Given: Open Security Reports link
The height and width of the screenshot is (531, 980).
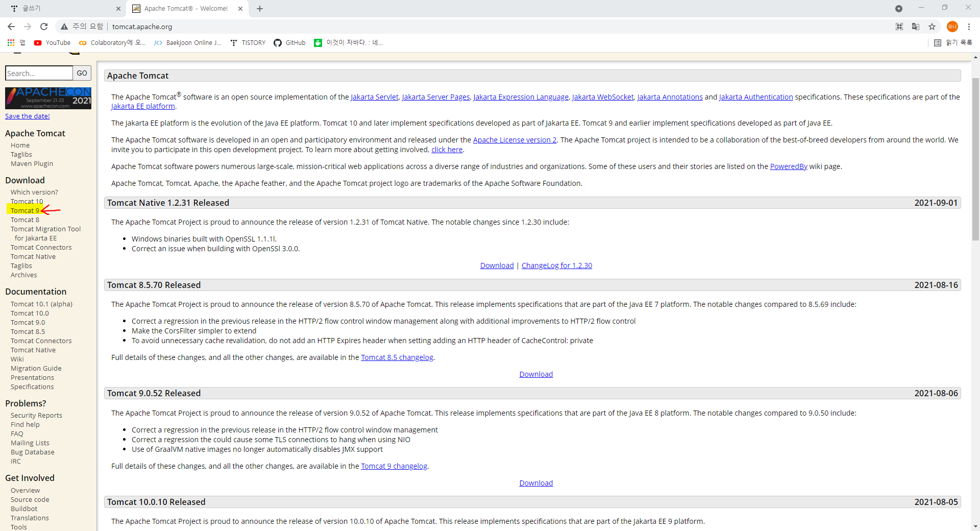Looking at the screenshot, I should pos(36,415).
